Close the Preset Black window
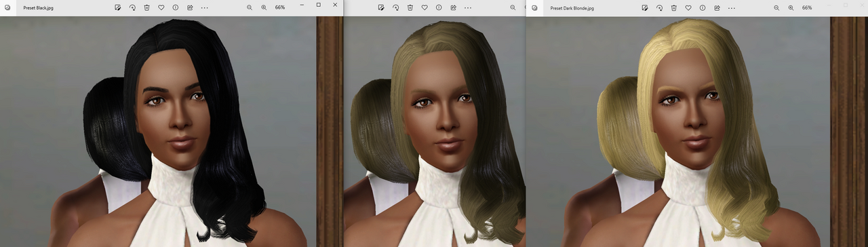 tap(335, 5)
